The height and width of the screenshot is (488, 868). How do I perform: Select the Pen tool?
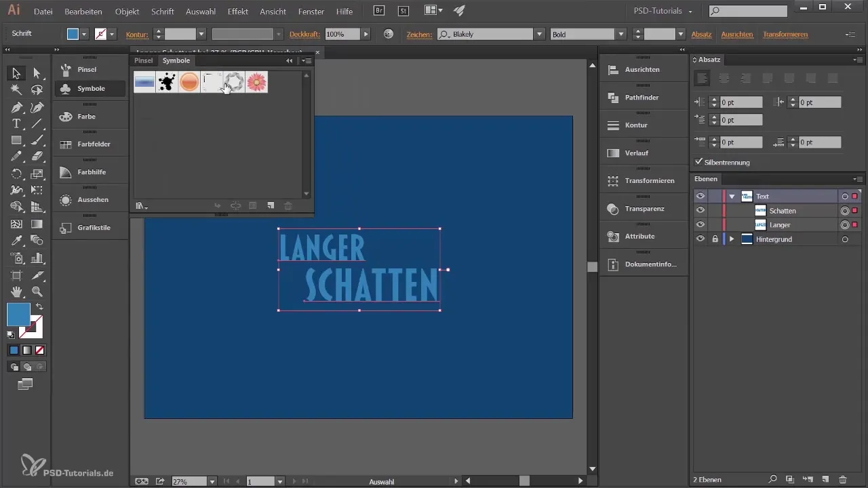(x=16, y=107)
